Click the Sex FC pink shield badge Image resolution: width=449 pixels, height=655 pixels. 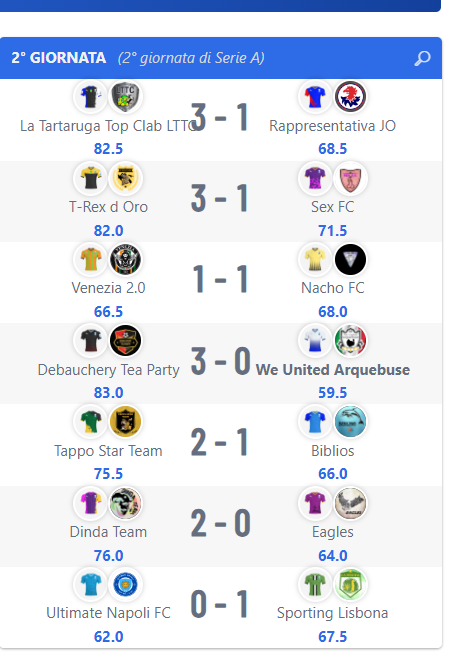point(350,178)
